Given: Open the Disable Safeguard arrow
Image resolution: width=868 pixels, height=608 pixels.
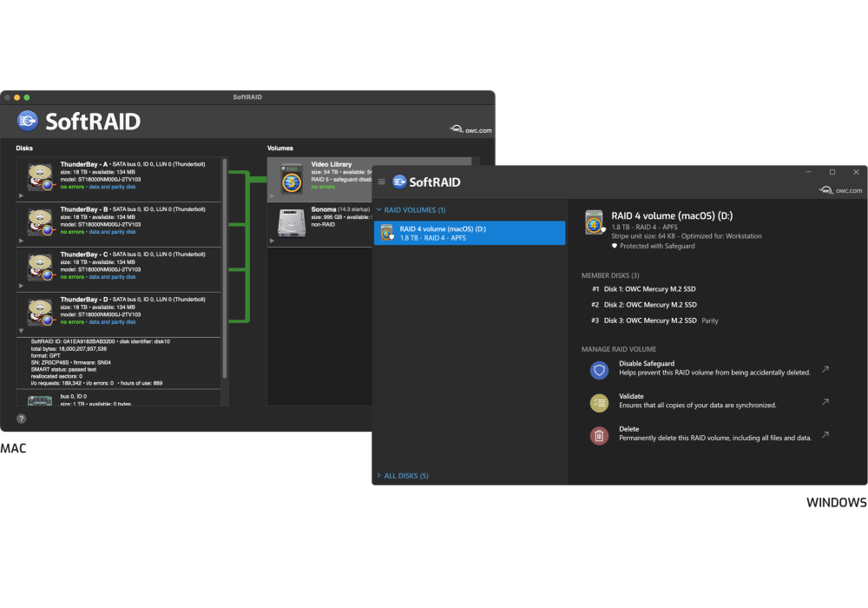Looking at the screenshot, I should coord(825,369).
